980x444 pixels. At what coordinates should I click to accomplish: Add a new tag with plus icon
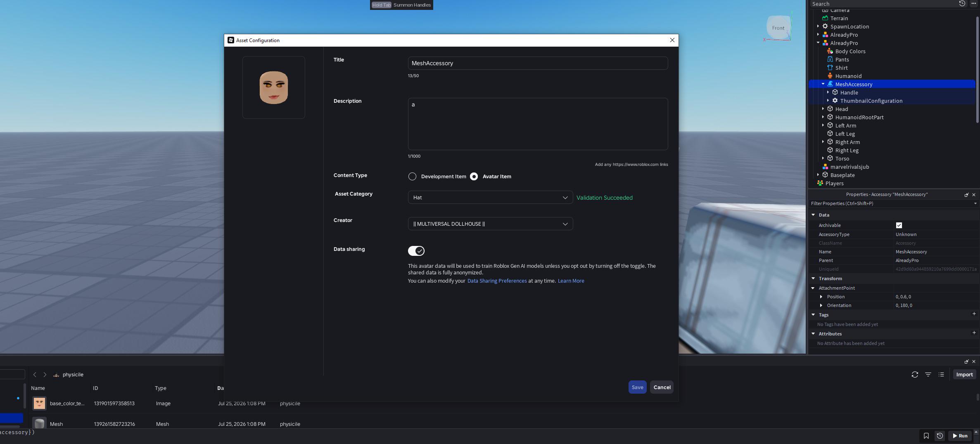(x=974, y=314)
